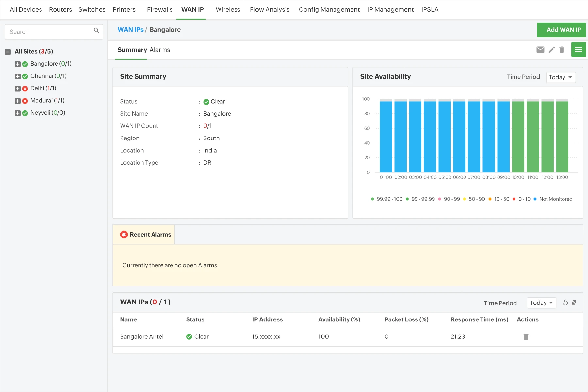Open IP Management tab
This screenshot has width=588, height=392.
(x=390, y=9)
